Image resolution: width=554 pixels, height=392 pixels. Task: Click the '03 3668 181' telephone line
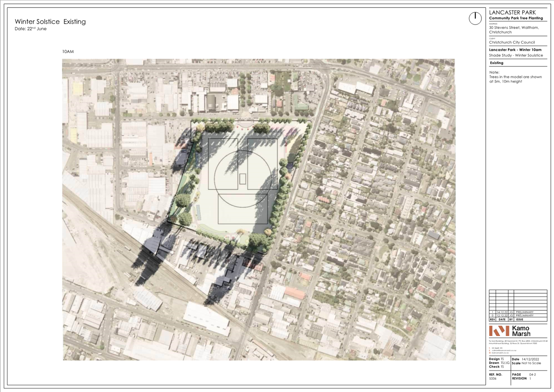coord(496,348)
